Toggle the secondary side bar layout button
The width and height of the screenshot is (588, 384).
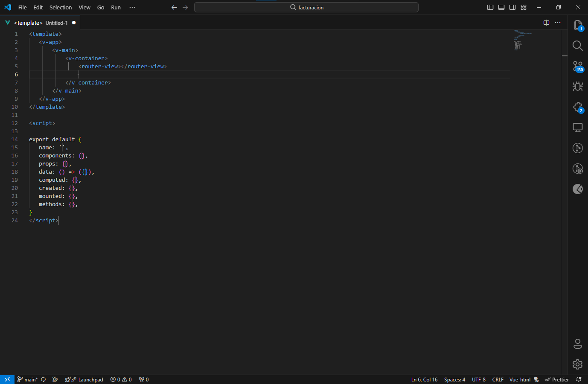[x=512, y=7]
